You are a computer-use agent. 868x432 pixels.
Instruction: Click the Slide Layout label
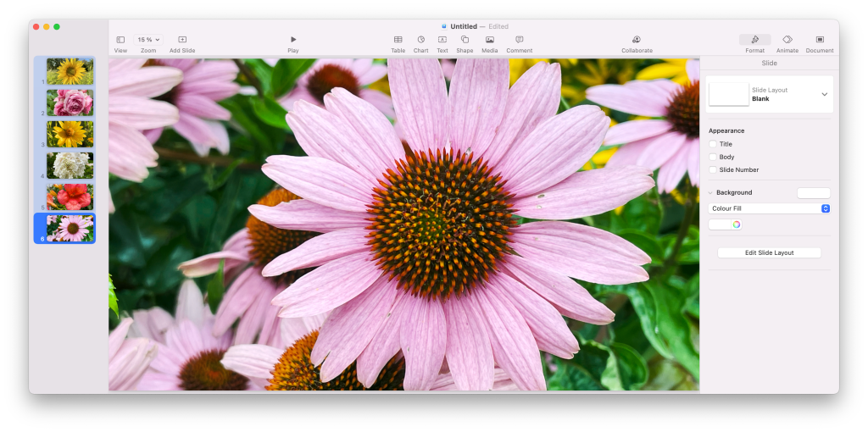pos(770,90)
